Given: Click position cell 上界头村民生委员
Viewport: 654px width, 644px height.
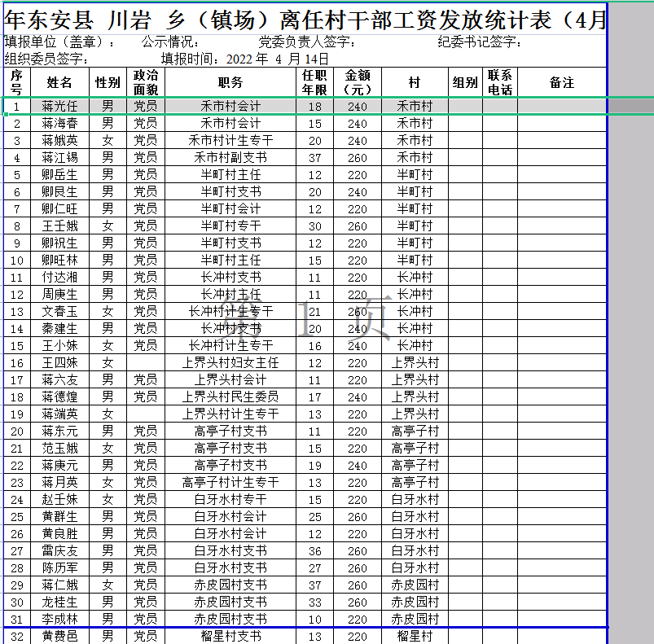Looking at the screenshot, I should pos(230,396).
